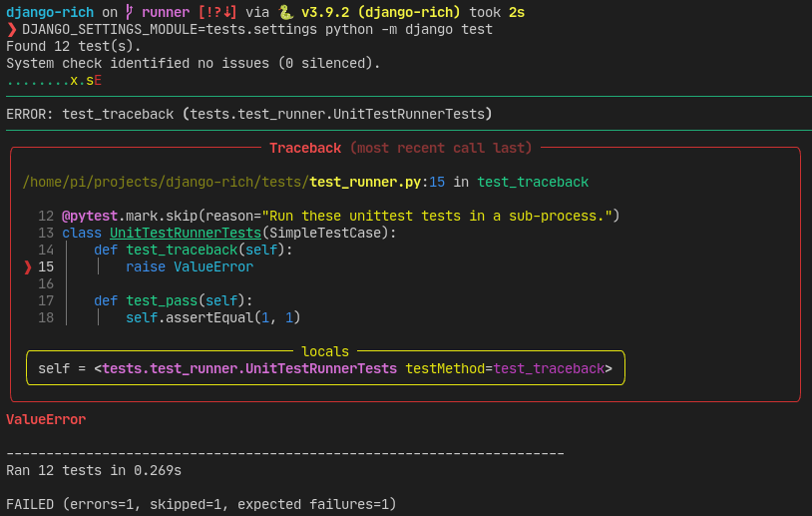The height and width of the screenshot is (516, 812).
Task: Click the snake Python emoji in prompt
Action: tap(285, 12)
